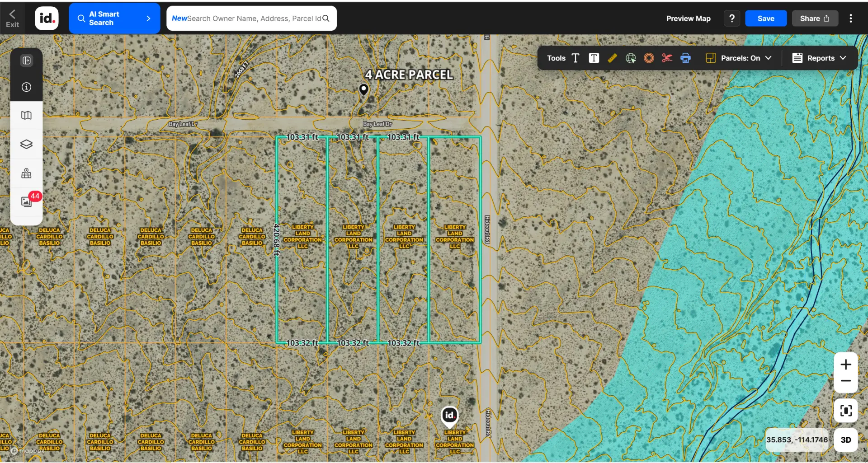The image size is (868, 463).
Task: Select the boxed text label tool
Action: coord(594,58)
